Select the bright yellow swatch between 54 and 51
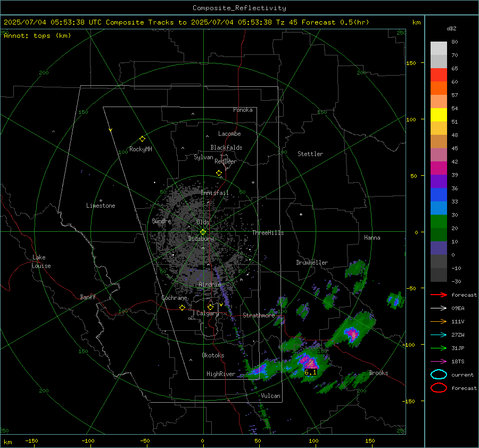479x448 pixels. [x=439, y=115]
